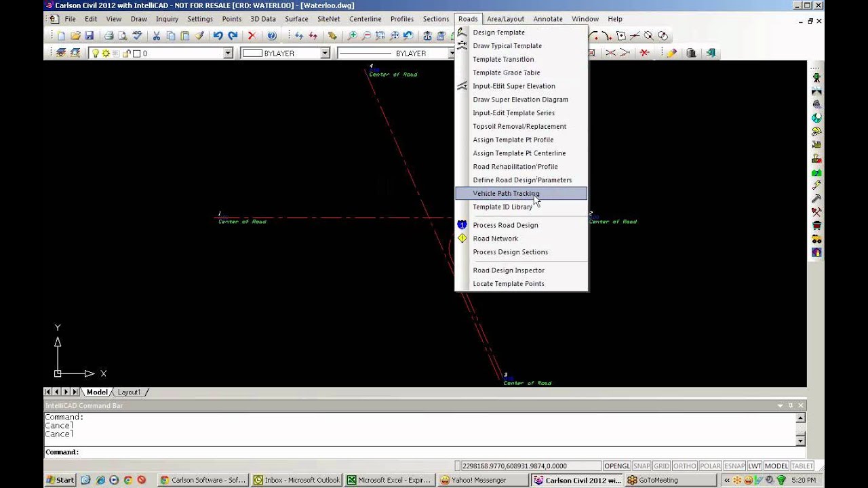Choose Process Road Design from menu

pyautogui.click(x=521, y=225)
